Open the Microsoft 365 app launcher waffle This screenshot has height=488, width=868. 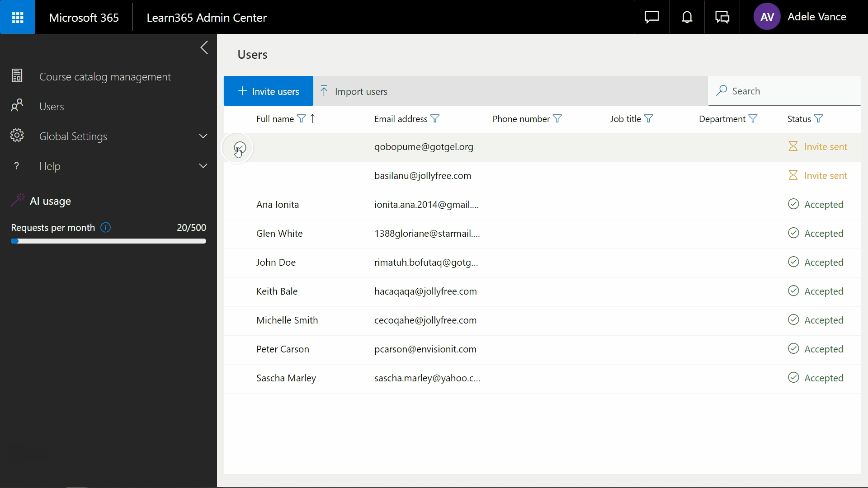coord(17,17)
